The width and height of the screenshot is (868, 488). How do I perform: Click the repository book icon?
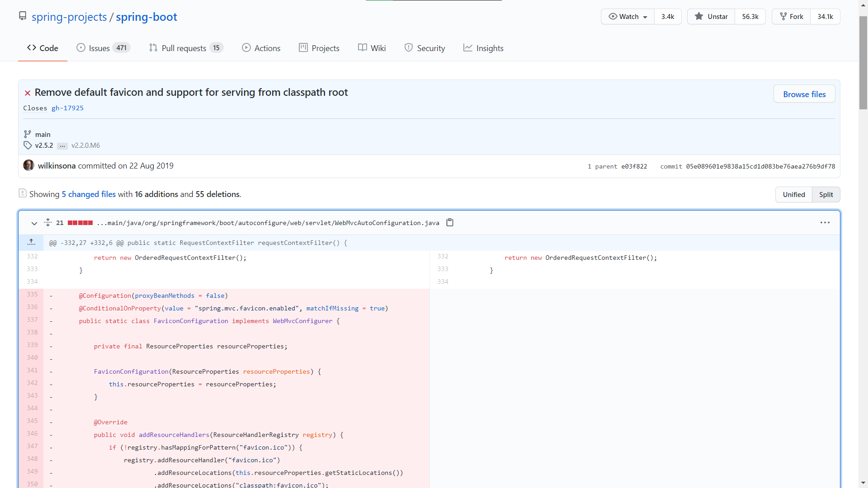coord(23,16)
